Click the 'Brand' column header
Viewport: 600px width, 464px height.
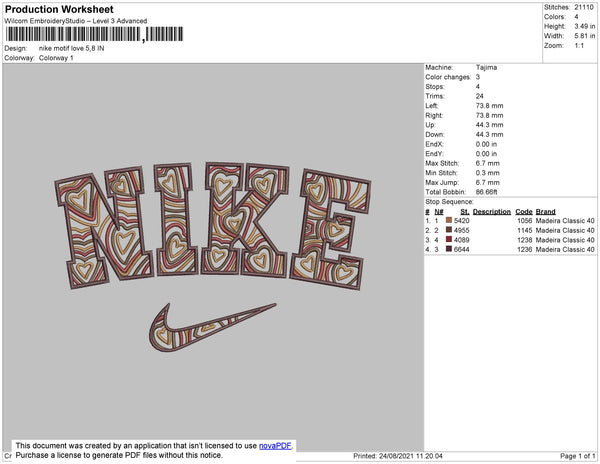[545, 212]
